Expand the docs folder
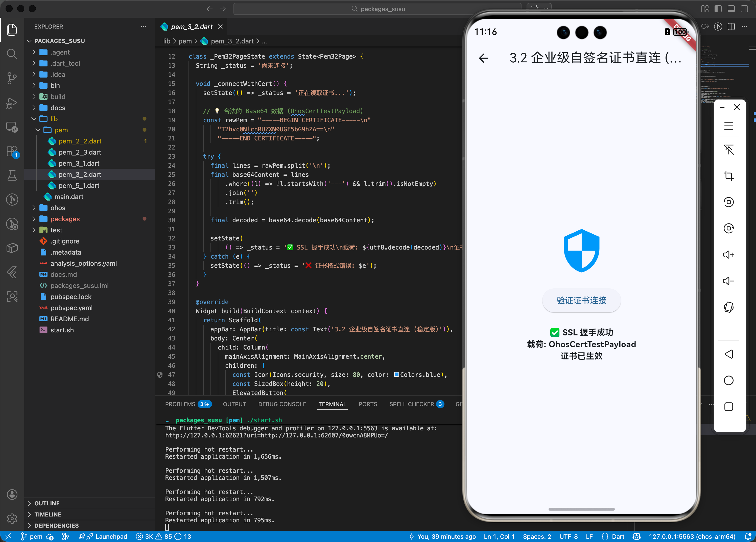756x542 pixels. point(58,108)
